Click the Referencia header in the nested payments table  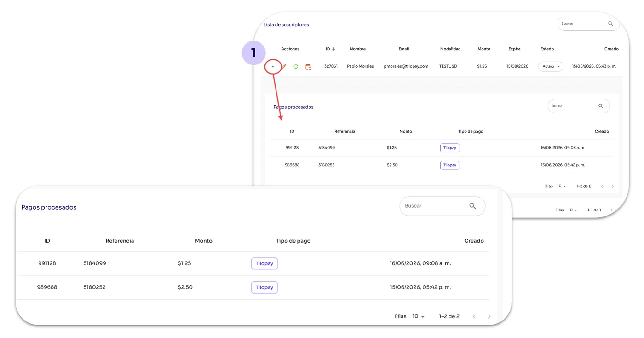pos(345,131)
